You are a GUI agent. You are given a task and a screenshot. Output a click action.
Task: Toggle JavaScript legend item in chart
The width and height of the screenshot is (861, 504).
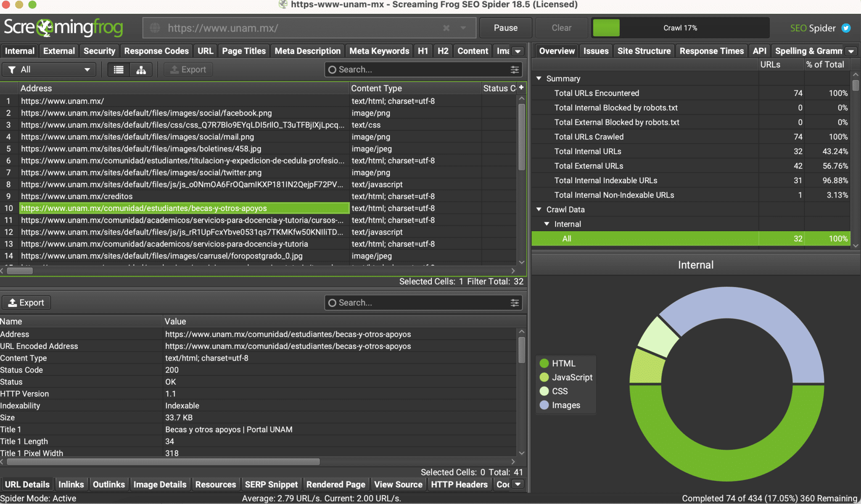click(x=572, y=377)
